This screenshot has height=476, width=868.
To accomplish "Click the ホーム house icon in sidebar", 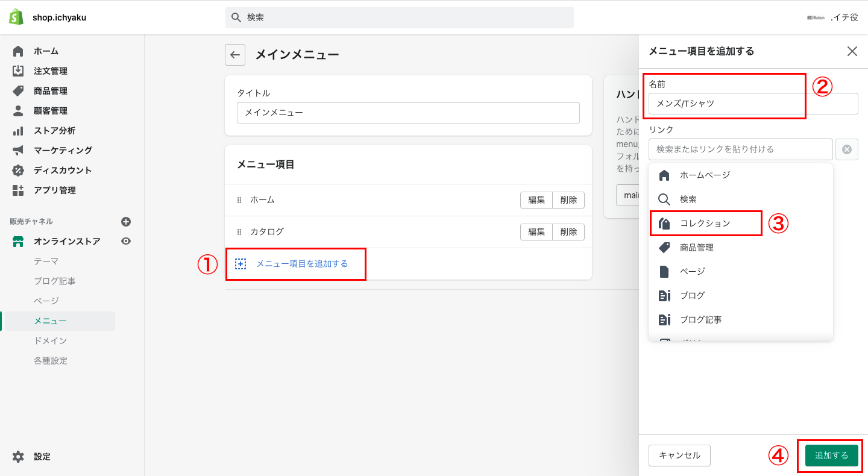I will point(18,51).
